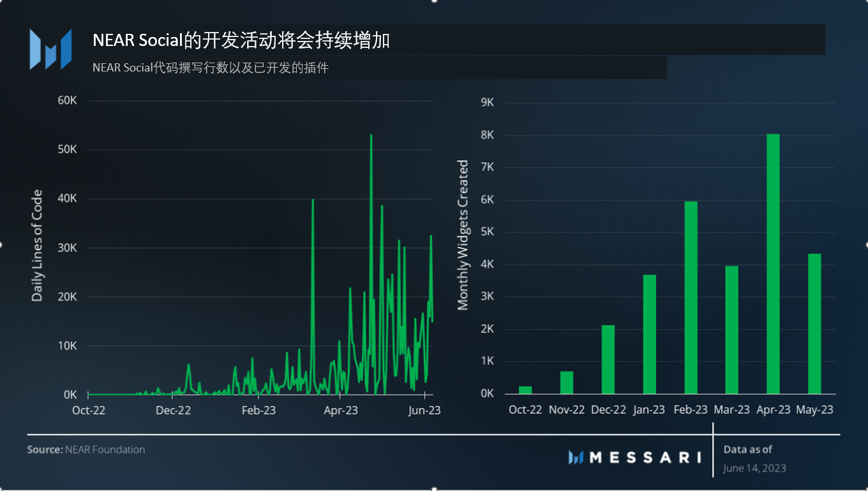Click the Apr-23 bar in widgets chart
The image size is (868, 491).
pos(773,264)
